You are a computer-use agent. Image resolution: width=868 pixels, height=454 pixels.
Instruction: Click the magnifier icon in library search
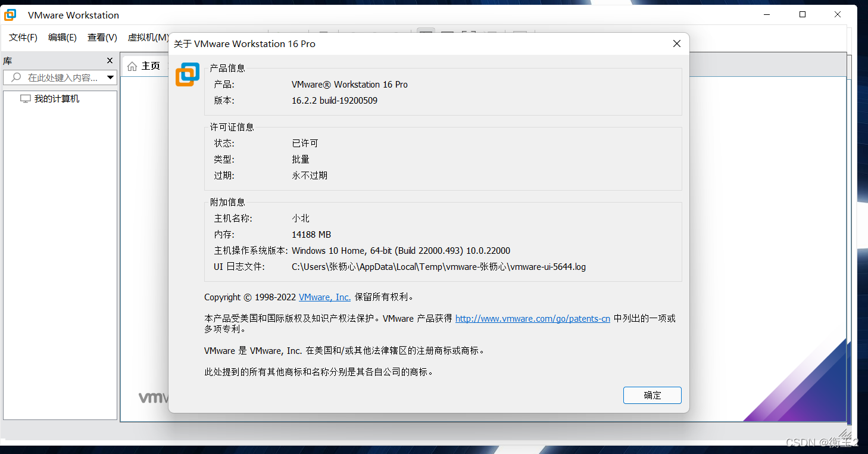coord(16,77)
